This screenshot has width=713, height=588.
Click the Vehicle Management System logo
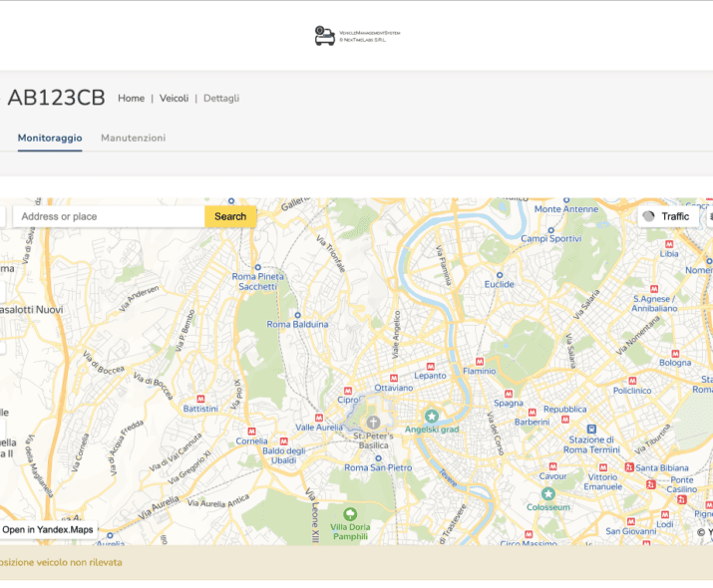(357, 36)
